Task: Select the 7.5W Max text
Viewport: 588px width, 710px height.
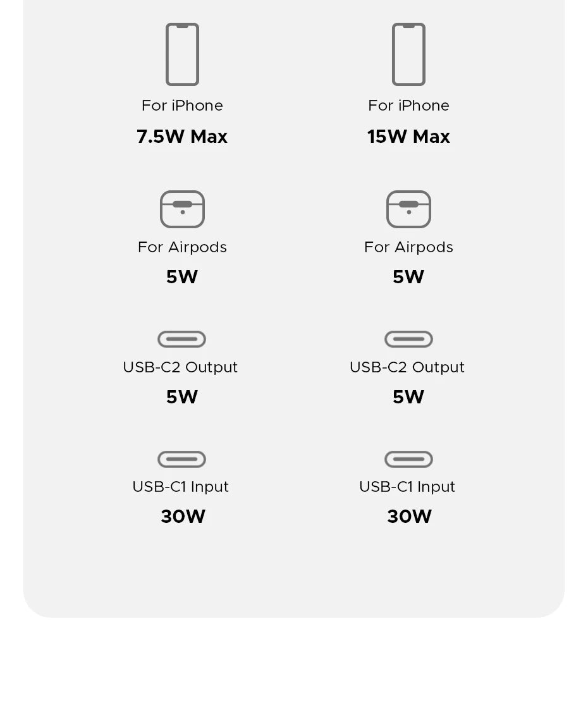Action: (182, 137)
